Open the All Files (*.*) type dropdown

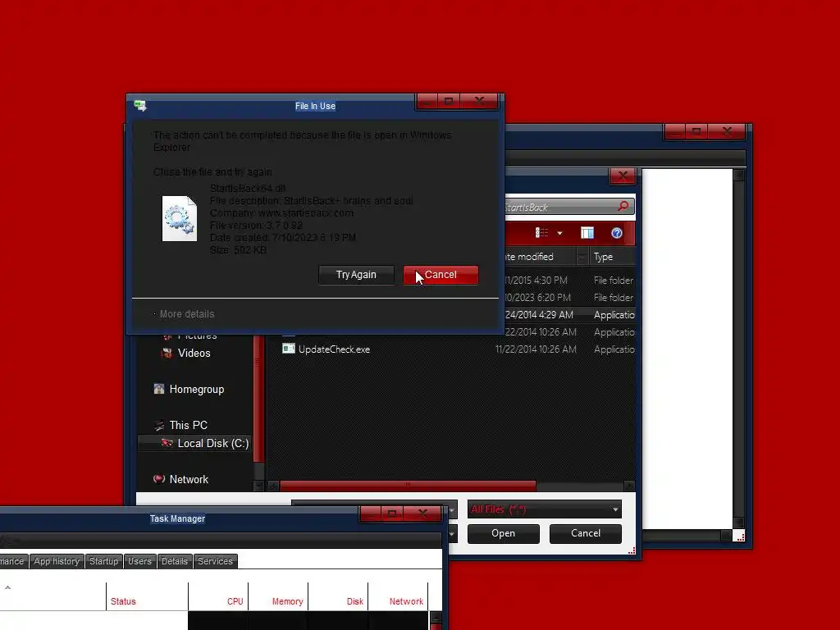point(545,509)
